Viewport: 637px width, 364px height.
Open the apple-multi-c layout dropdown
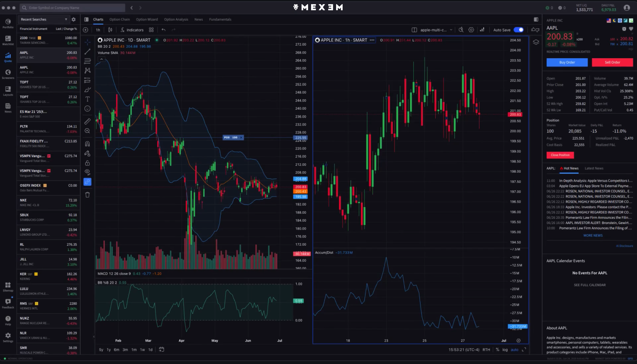(435, 29)
